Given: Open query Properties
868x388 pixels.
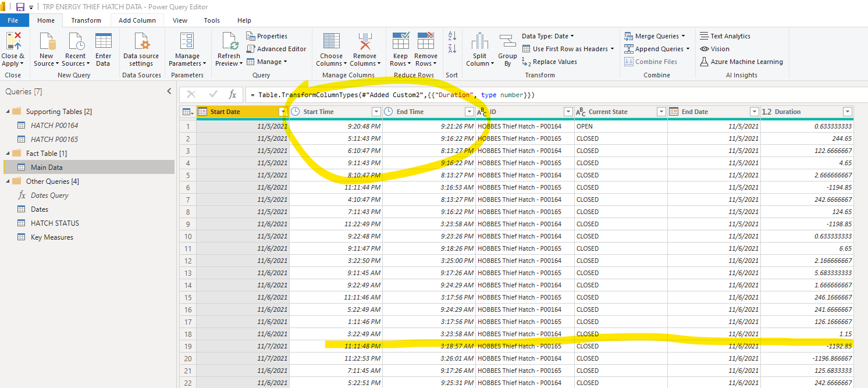Looking at the screenshot, I should (267, 36).
